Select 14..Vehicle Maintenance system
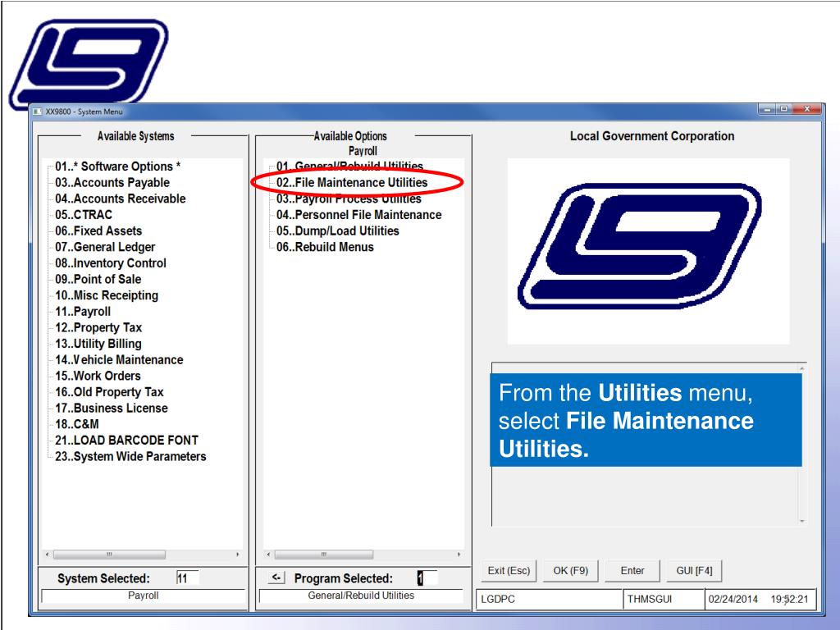The width and height of the screenshot is (840, 630). coord(119,359)
